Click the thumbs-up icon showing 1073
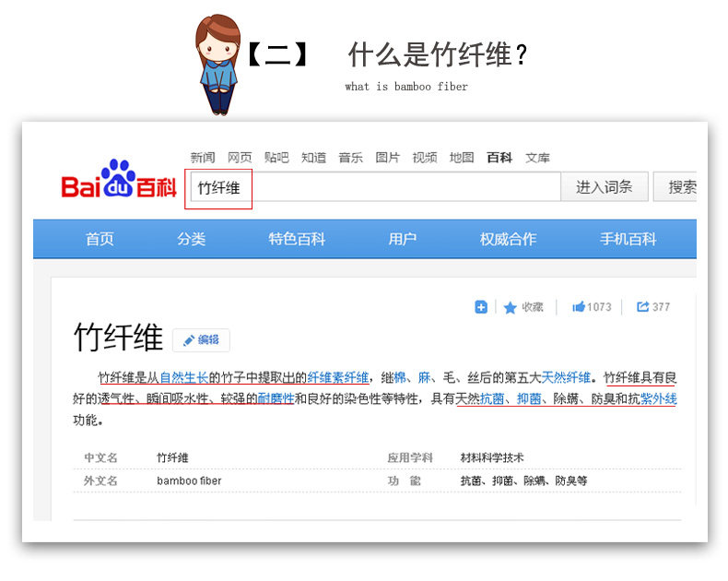The width and height of the screenshot is (728, 581). pyautogui.click(x=579, y=307)
